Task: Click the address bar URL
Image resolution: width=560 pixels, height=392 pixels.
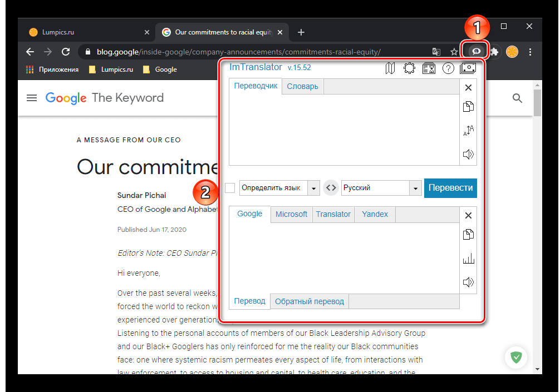Action: tap(239, 52)
